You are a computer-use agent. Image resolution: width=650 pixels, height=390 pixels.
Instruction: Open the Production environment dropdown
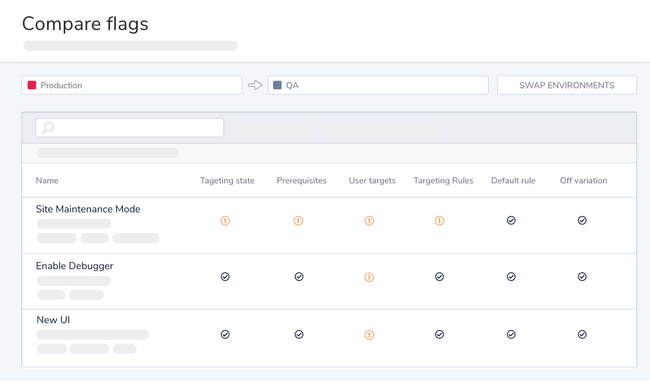pos(132,85)
